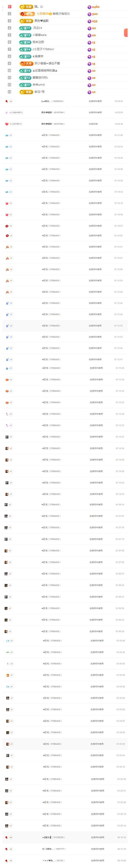Click the 伯爵 badge beside 随。心
130x868 pixels.
point(26,7)
